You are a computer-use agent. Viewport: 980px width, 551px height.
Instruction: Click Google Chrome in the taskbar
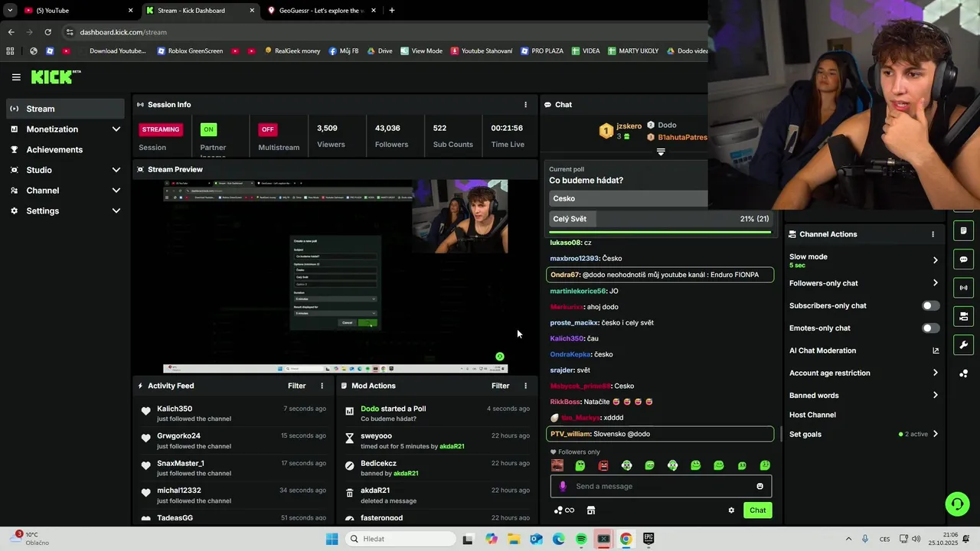(626, 539)
